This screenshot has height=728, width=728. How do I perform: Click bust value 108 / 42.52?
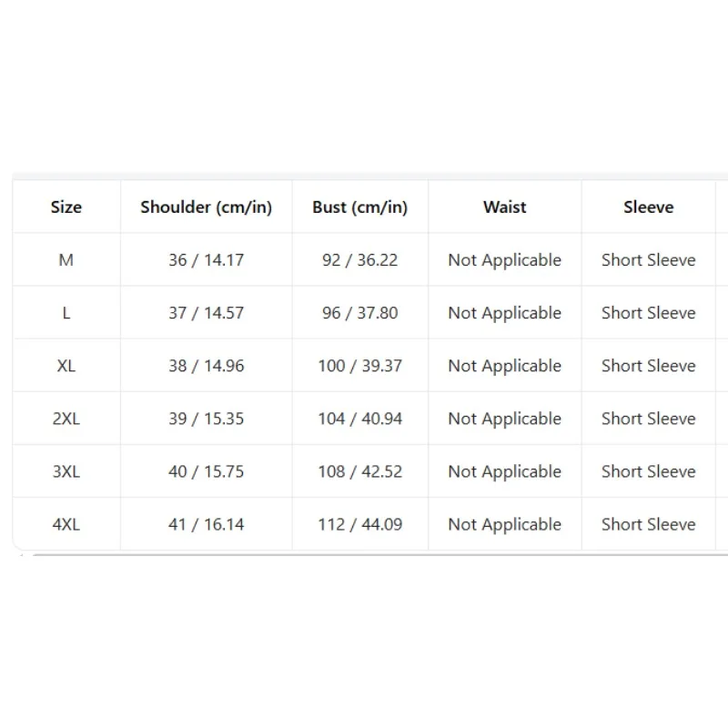[x=359, y=471]
